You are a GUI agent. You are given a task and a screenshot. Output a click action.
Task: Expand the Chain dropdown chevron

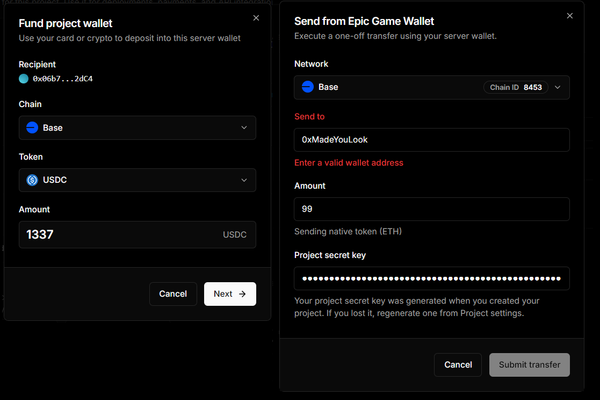pos(244,128)
